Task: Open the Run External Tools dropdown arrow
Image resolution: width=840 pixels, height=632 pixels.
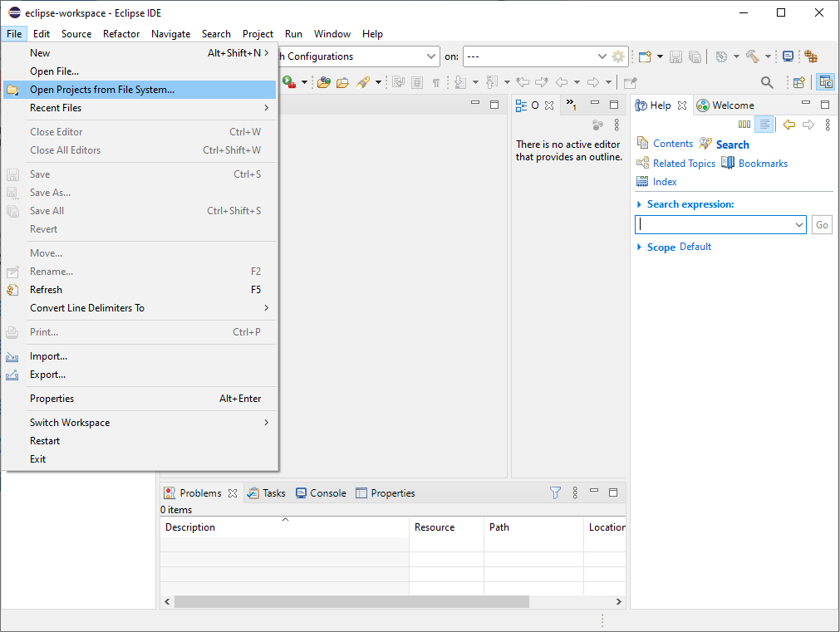Action: [304, 82]
